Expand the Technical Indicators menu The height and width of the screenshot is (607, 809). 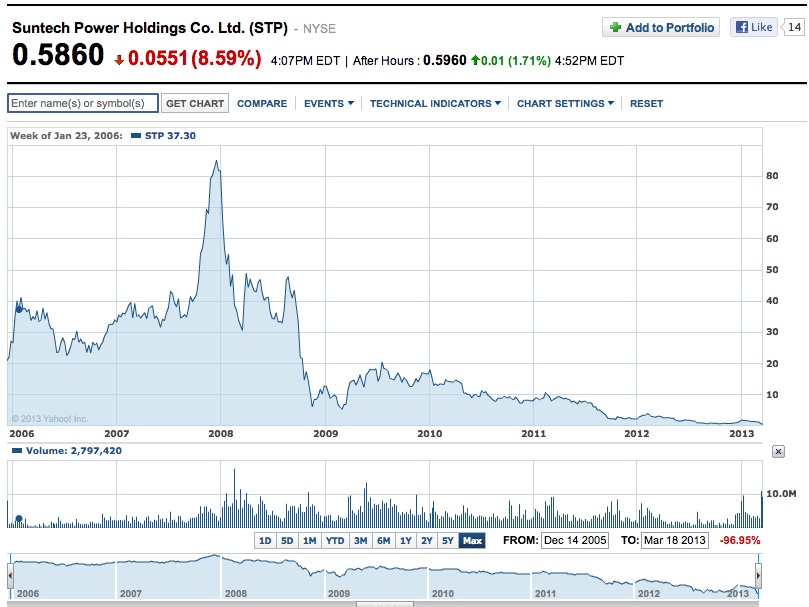[435, 103]
